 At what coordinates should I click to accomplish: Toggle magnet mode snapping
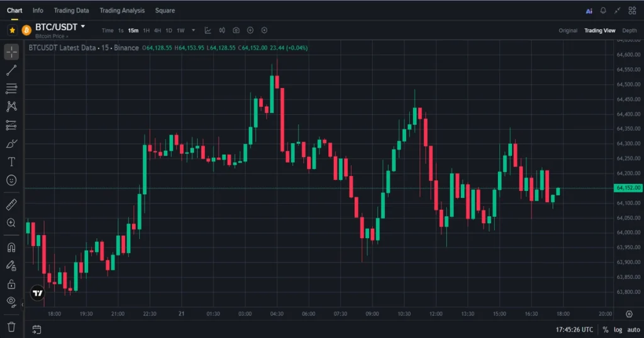coord(11,248)
